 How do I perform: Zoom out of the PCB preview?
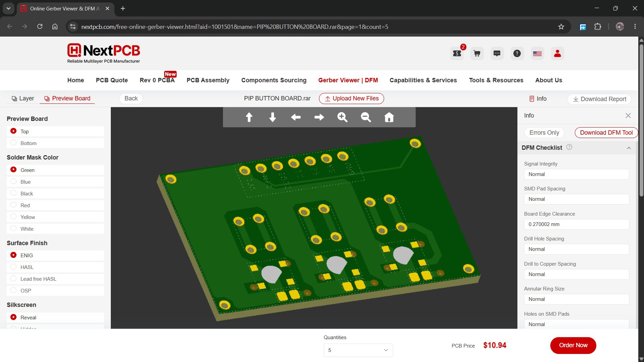point(366,117)
